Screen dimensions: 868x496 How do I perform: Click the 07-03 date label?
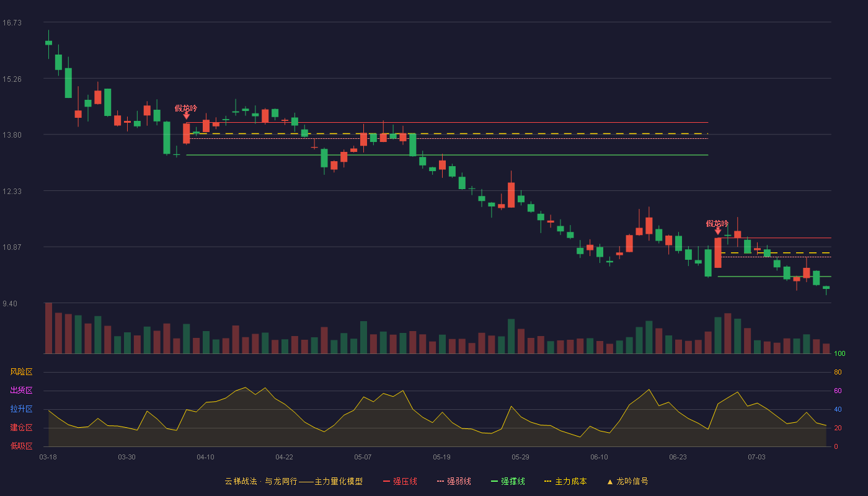click(756, 457)
